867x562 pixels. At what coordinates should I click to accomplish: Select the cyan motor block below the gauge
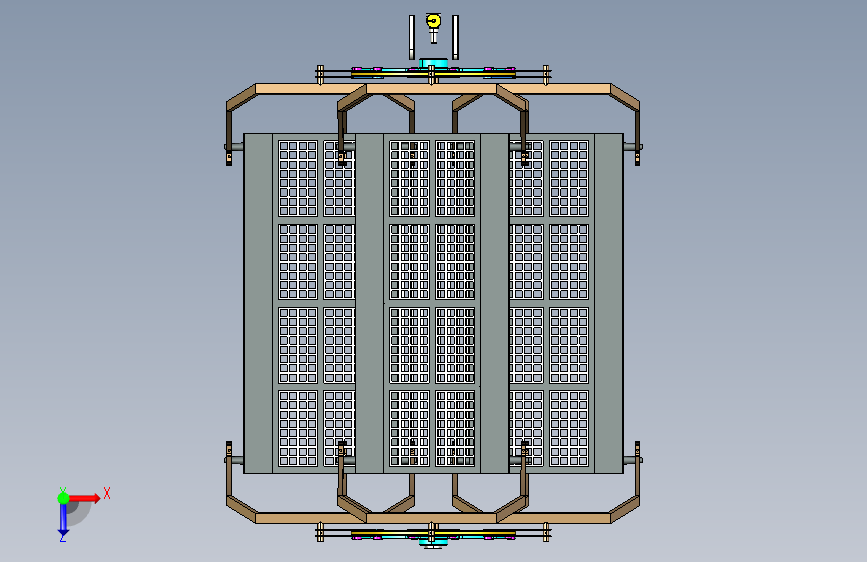click(433, 63)
